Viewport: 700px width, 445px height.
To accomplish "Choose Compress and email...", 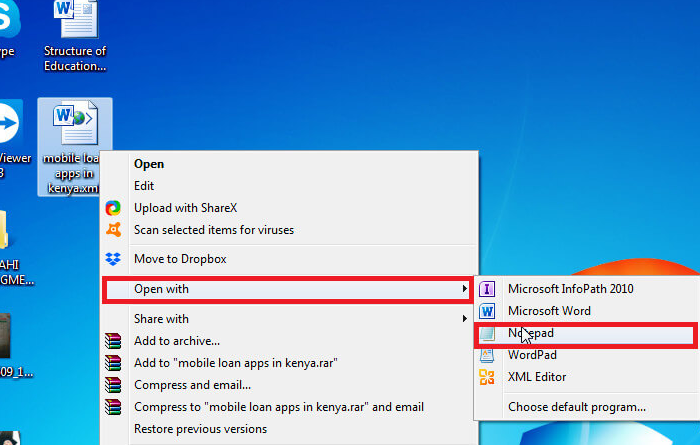I will click(x=192, y=385).
